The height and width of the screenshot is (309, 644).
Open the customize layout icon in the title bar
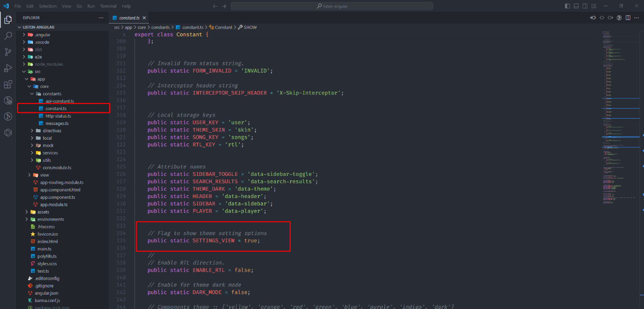pyautogui.click(x=594, y=6)
